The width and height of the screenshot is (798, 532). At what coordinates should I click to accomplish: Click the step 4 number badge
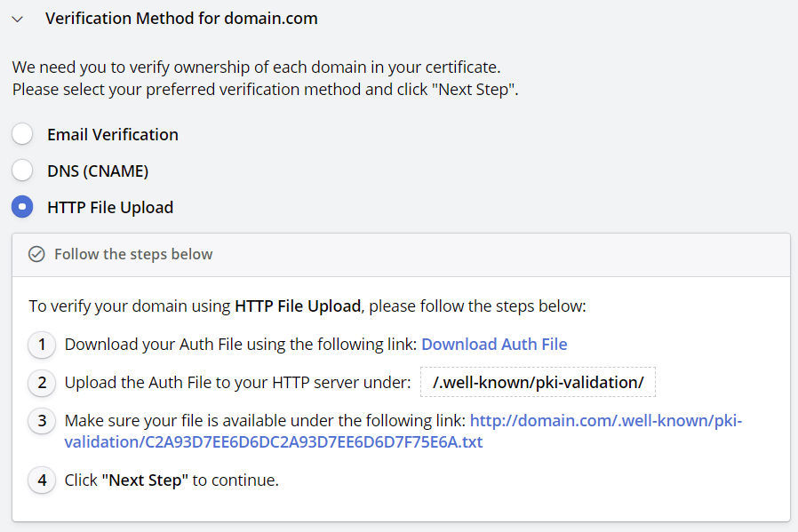(42, 480)
